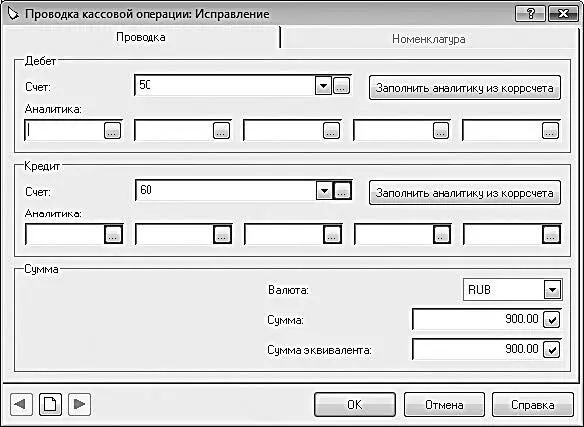Image resolution: width=584 pixels, height=427 pixels.
Task: Browse fourth credit analytics field ellipsis
Action: coord(441,235)
